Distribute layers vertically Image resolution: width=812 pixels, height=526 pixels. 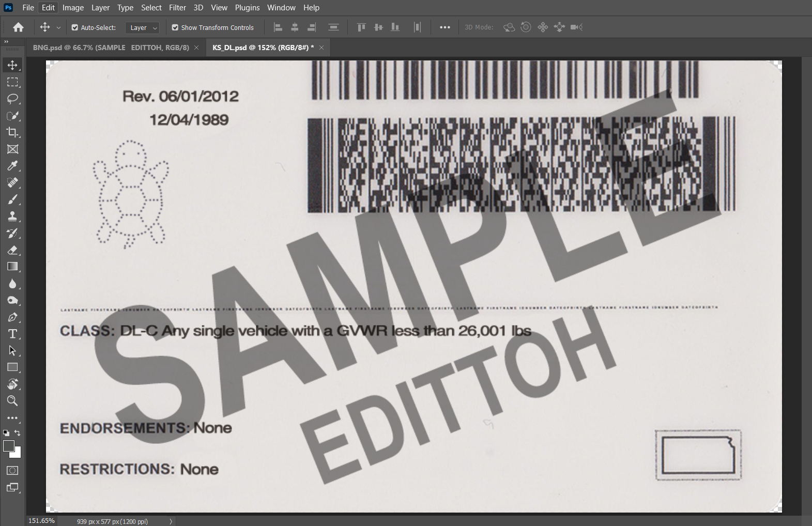coord(334,27)
